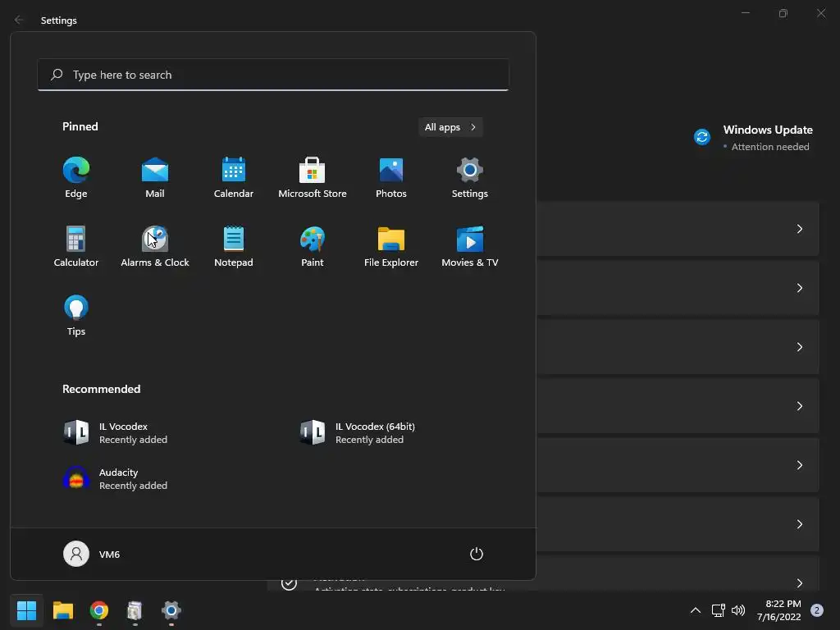
Task: Click the power button in Start menu
Action: [477, 554]
